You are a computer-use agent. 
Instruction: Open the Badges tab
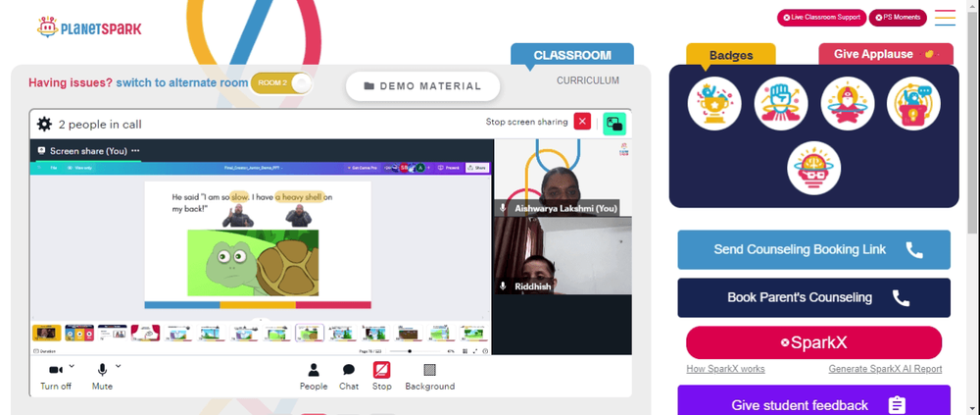[731, 55]
